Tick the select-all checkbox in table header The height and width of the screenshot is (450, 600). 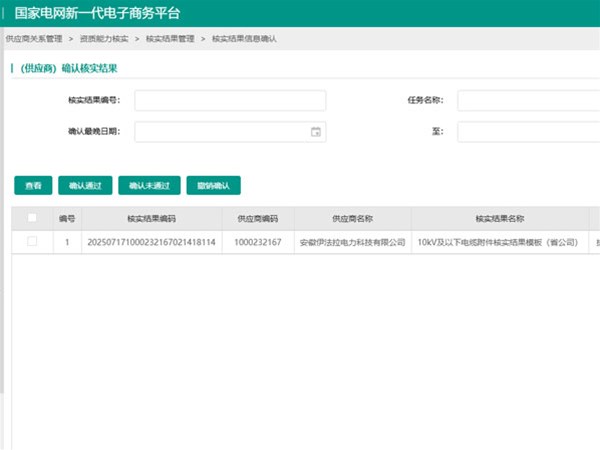click(32, 218)
